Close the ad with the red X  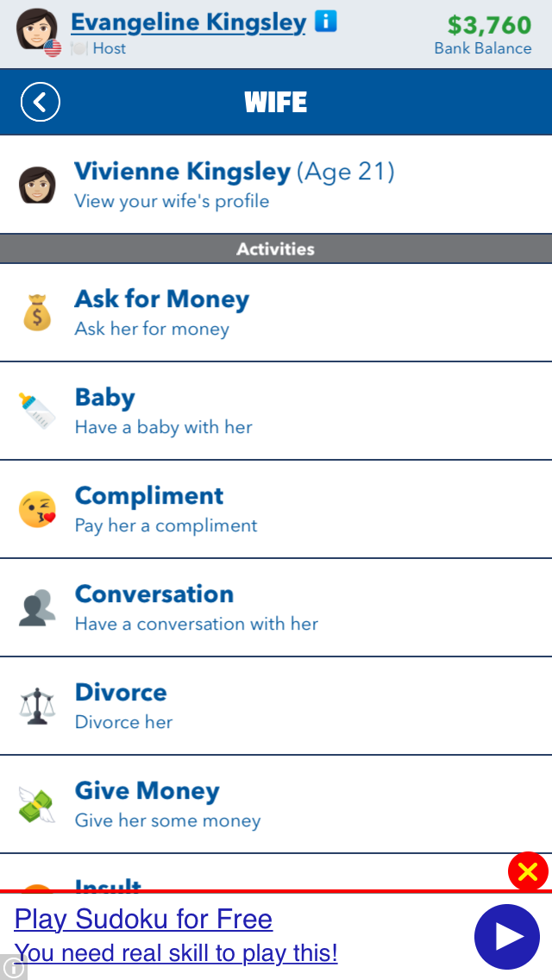(x=528, y=871)
